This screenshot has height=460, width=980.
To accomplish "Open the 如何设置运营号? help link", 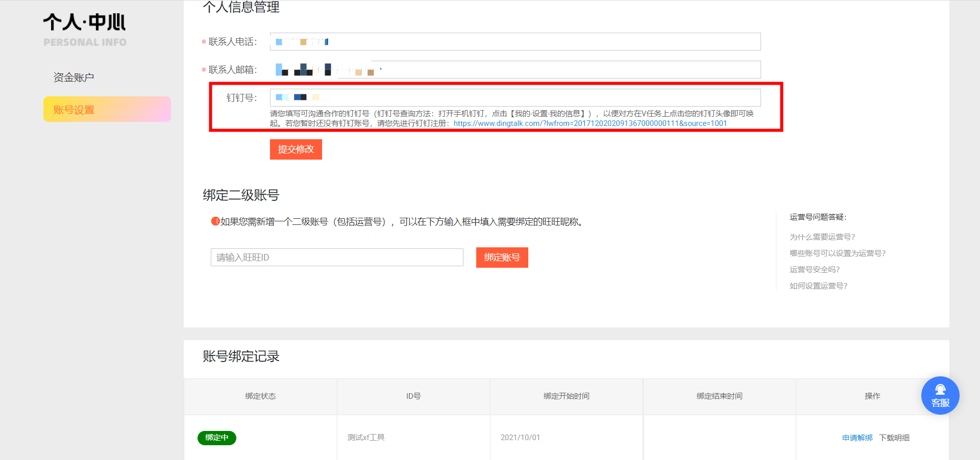I will pyautogui.click(x=819, y=286).
